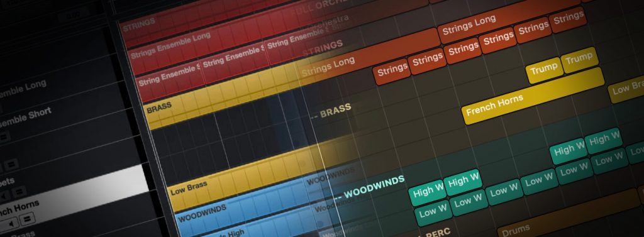Expand the PERC folder heading
Screen dimensions: 644x237
pos(435,233)
